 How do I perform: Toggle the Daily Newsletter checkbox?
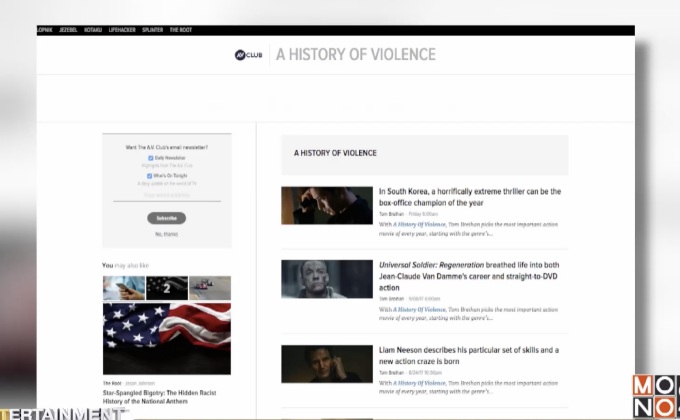click(150, 158)
